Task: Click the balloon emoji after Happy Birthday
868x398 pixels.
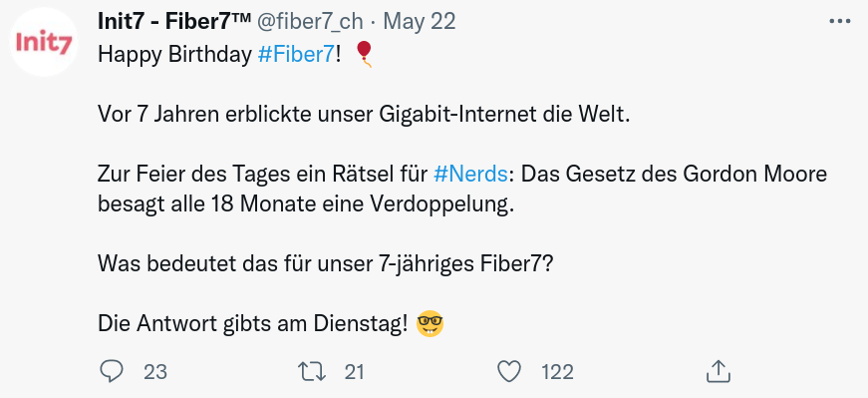Action: [364, 54]
